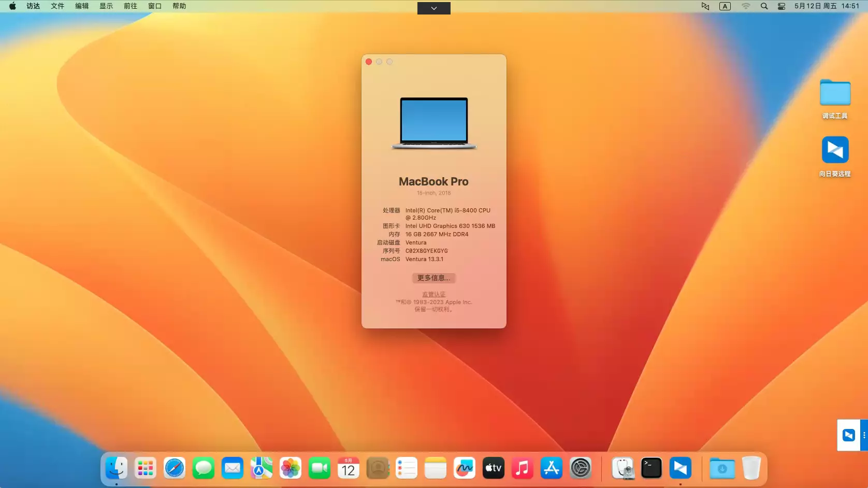
Task: Click the Wi-Fi status icon
Action: (746, 6)
